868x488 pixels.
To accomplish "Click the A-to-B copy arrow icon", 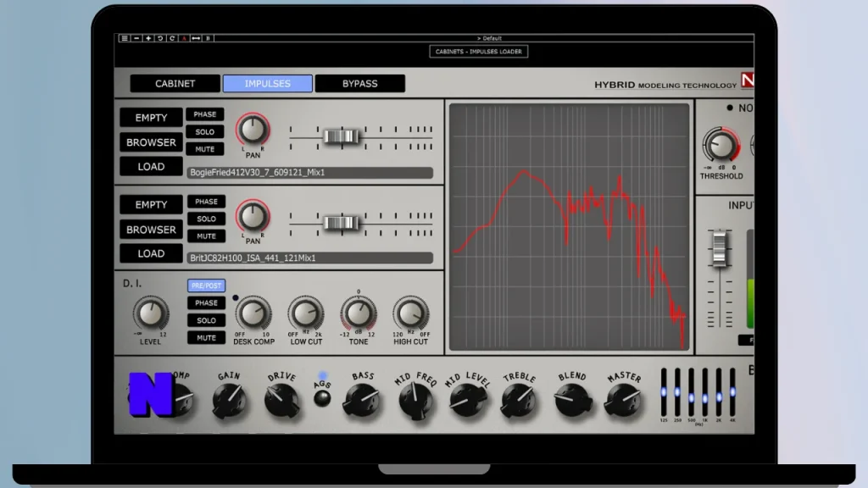I will click(x=196, y=38).
